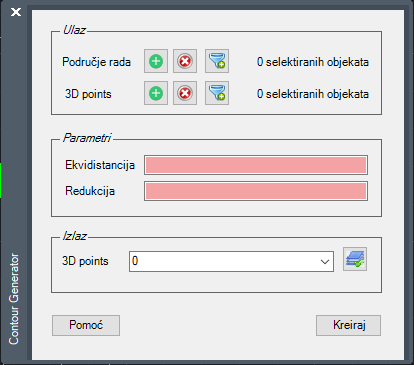Add 3D points with the green plus button in Ulaz
The width and height of the screenshot is (414, 365).
click(156, 93)
